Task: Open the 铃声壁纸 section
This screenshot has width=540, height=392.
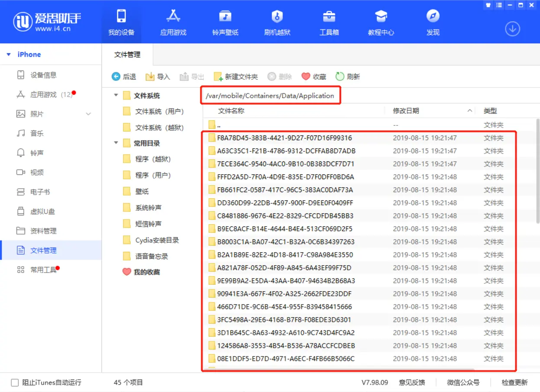Action: pyautogui.click(x=225, y=22)
